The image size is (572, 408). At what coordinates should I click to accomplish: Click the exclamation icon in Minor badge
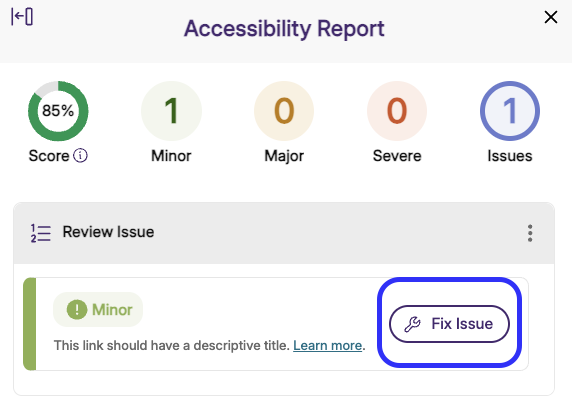(77, 309)
